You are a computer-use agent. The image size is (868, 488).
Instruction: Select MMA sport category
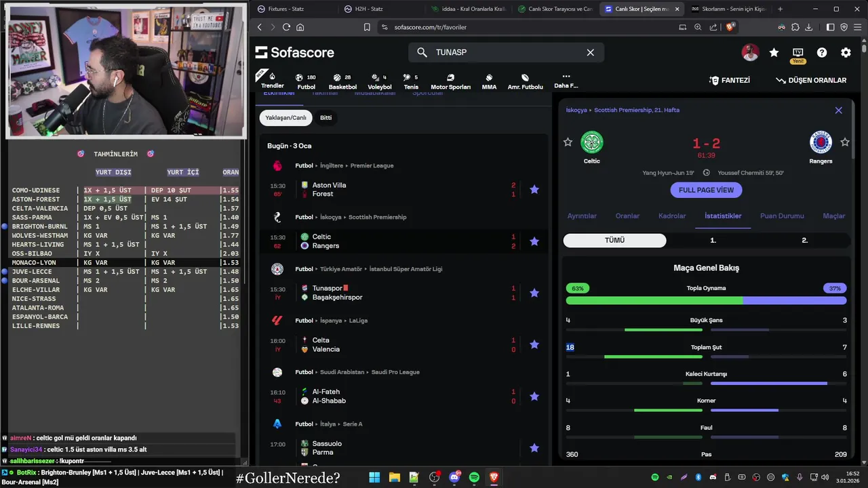coord(489,81)
